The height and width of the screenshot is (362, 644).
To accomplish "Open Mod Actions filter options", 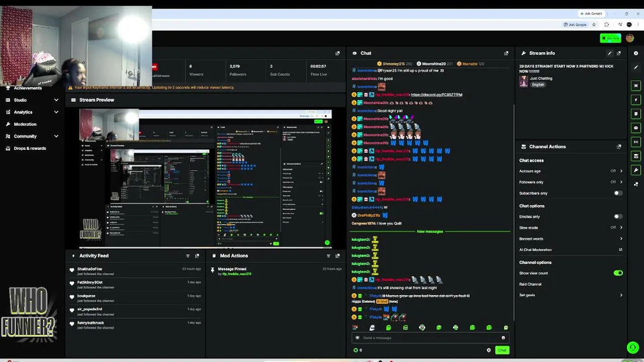I will pos(328,255).
